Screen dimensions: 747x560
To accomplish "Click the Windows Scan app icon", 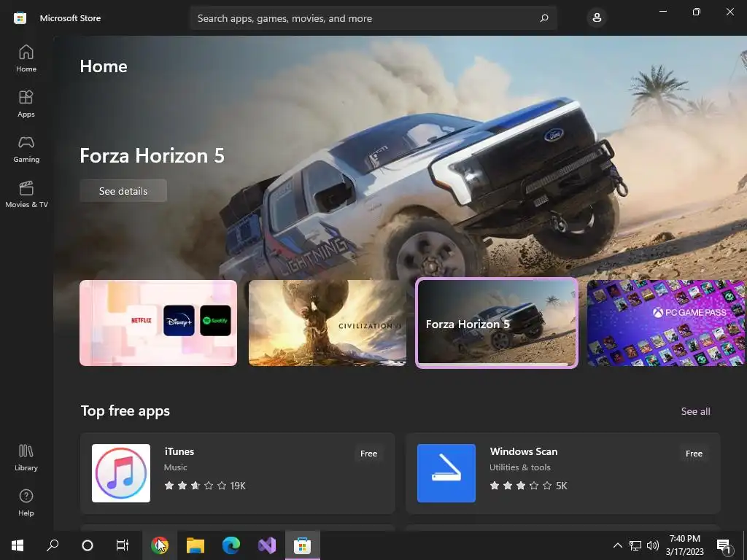I will pyautogui.click(x=446, y=472).
